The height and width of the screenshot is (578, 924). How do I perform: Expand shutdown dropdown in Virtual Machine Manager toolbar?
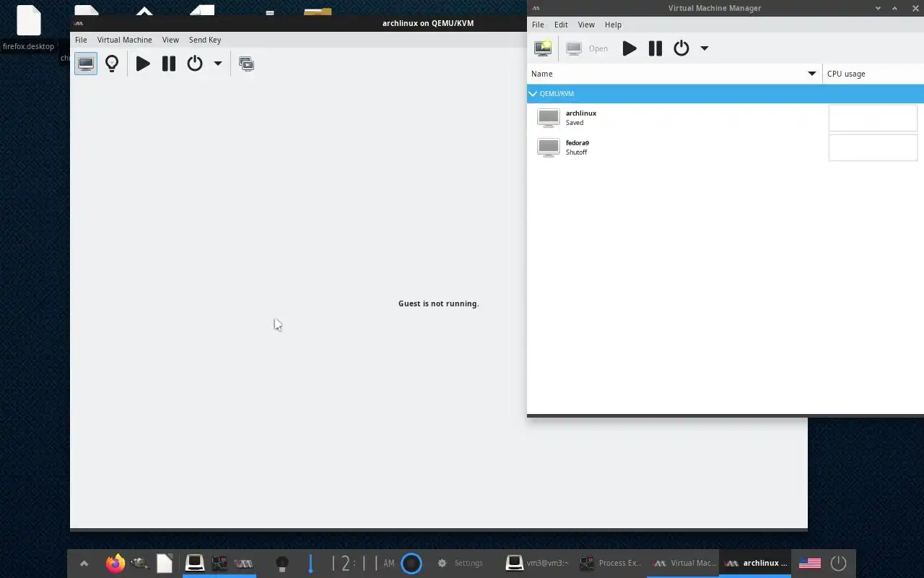(x=705, y=48)
